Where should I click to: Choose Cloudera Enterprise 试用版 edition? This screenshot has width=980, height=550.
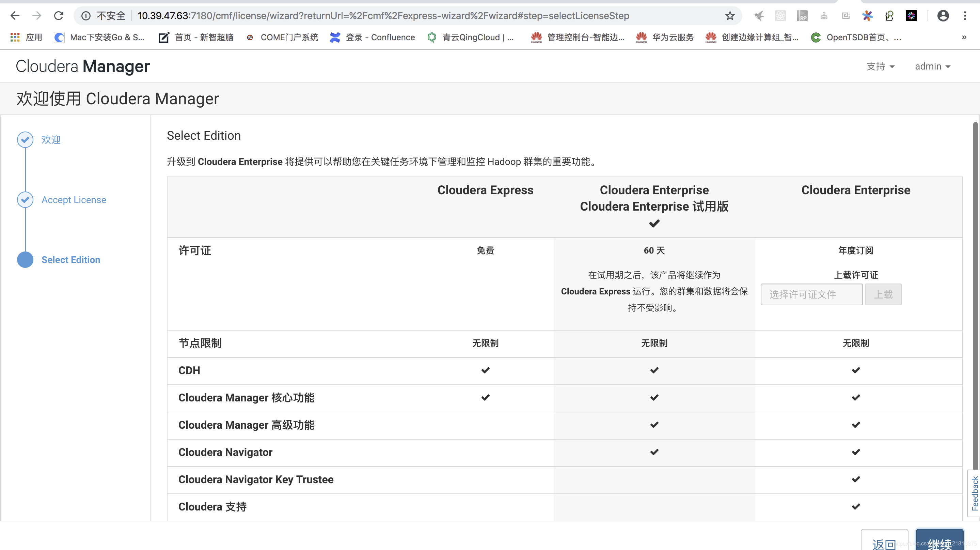[x=654, y=206]
